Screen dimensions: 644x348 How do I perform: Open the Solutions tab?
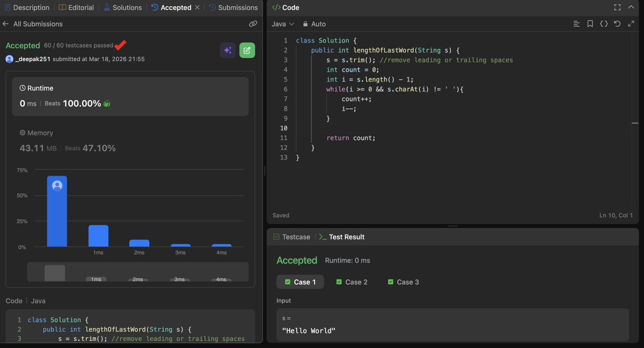click(122, 8)
